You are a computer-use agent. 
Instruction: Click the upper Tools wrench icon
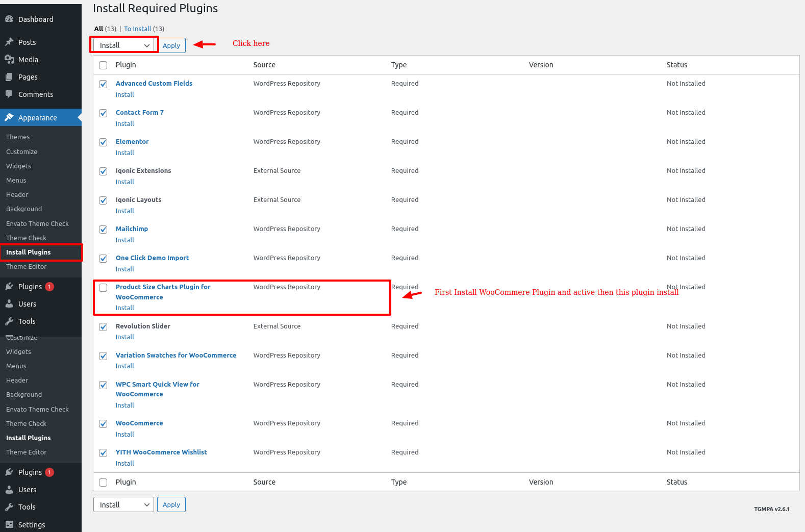coord(9,321)
